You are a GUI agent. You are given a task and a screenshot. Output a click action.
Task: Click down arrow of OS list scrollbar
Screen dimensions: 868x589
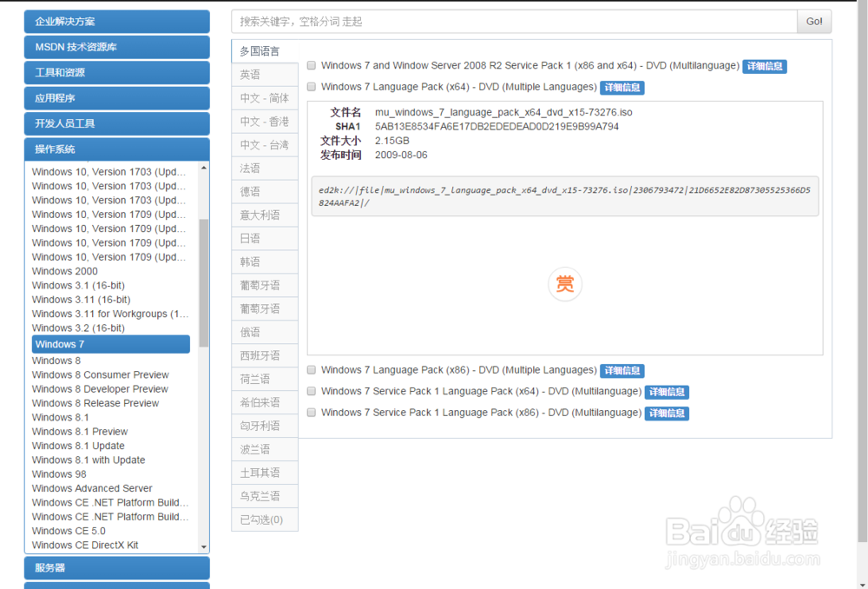click(x=204, y=547)
